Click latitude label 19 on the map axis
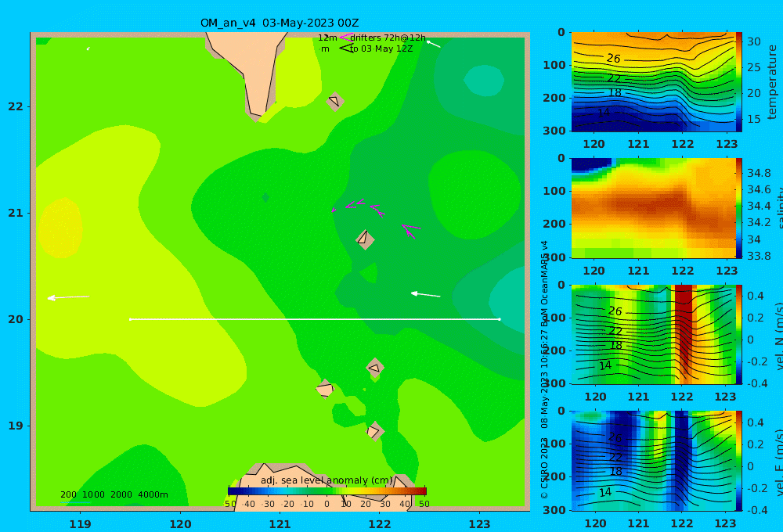Image resolution: width=783 pixels, height=532 pixels. (16, 426)
